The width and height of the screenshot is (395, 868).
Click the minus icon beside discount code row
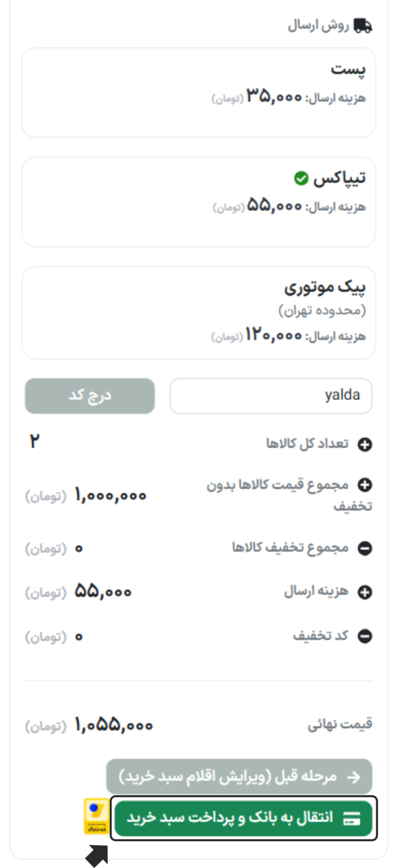(x=364, y=636)
